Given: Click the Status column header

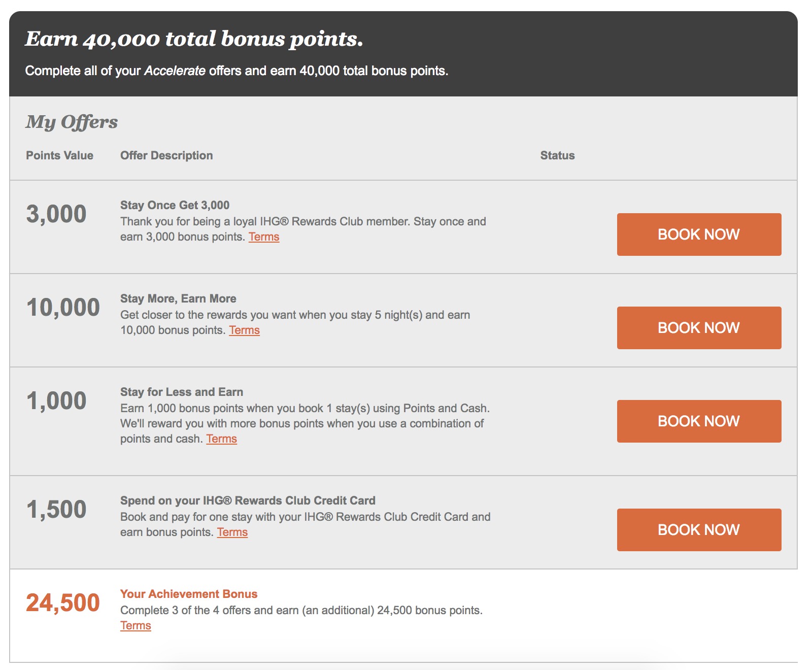Looking at the screenshot, I should click(x=557, y=156).
